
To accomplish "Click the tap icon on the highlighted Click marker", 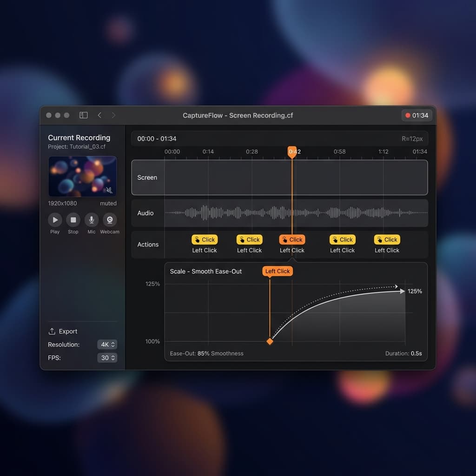I will click(284, 239).
